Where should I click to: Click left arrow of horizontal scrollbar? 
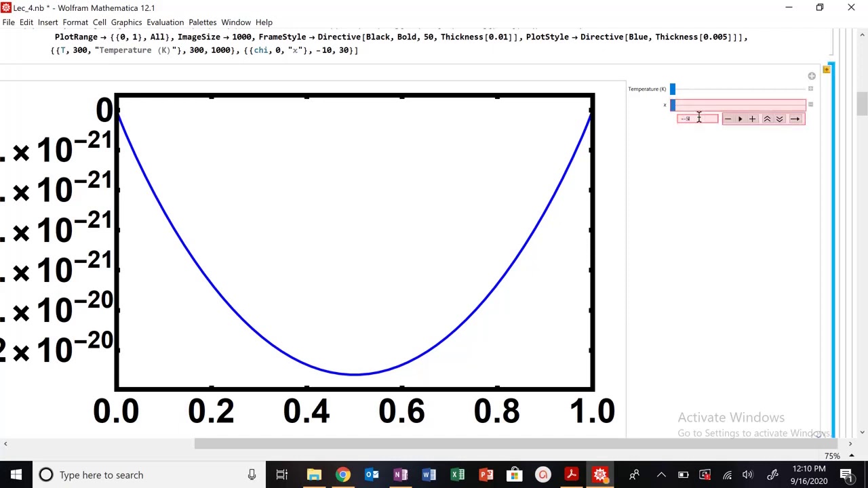(5, 444)
